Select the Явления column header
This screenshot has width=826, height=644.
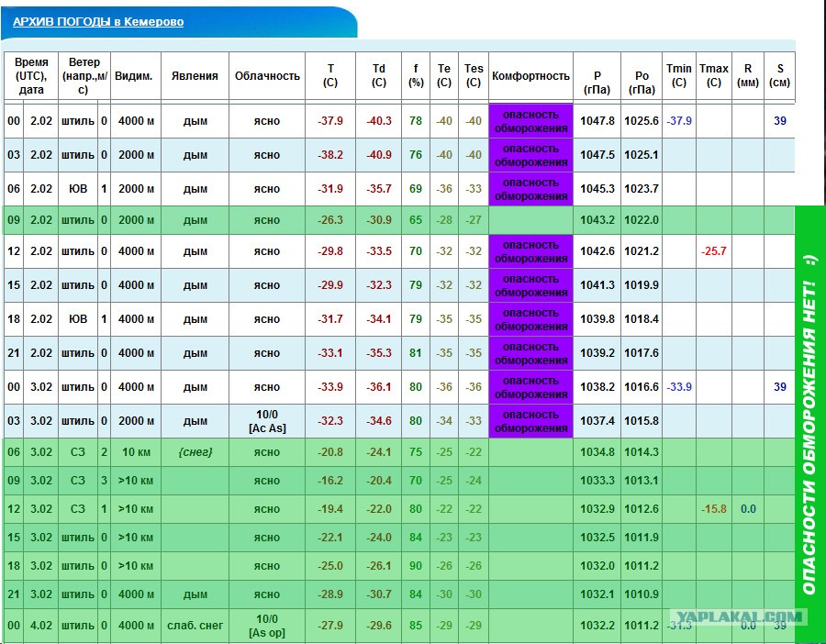pos(195,76)
